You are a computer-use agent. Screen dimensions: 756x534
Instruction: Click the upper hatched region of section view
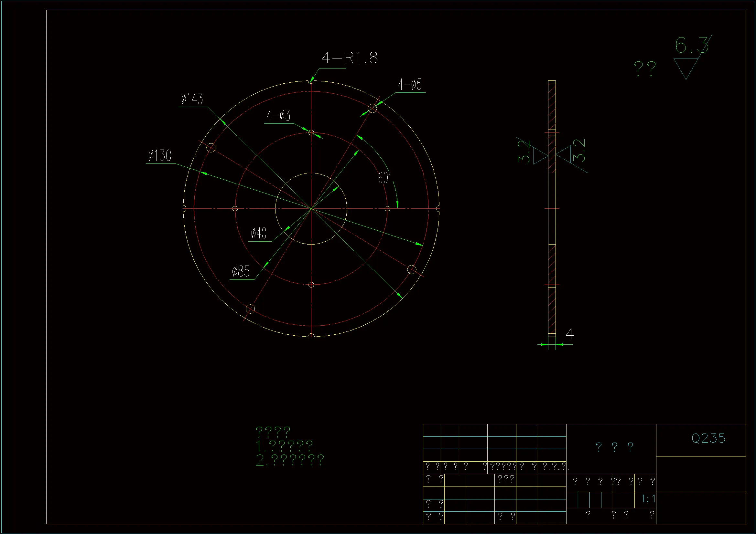point(552,107)
